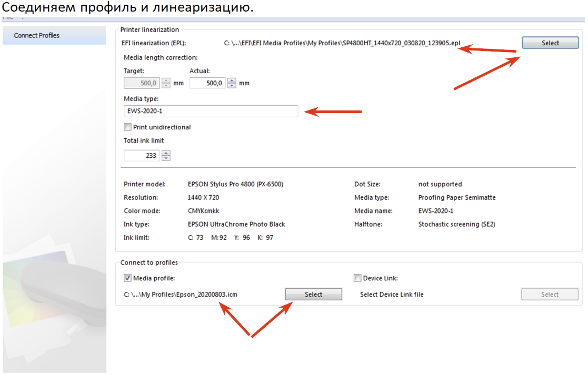Click Proofing Paper Semimatte media type value
This screenshot has height=375, width=588.
[457, 197]
